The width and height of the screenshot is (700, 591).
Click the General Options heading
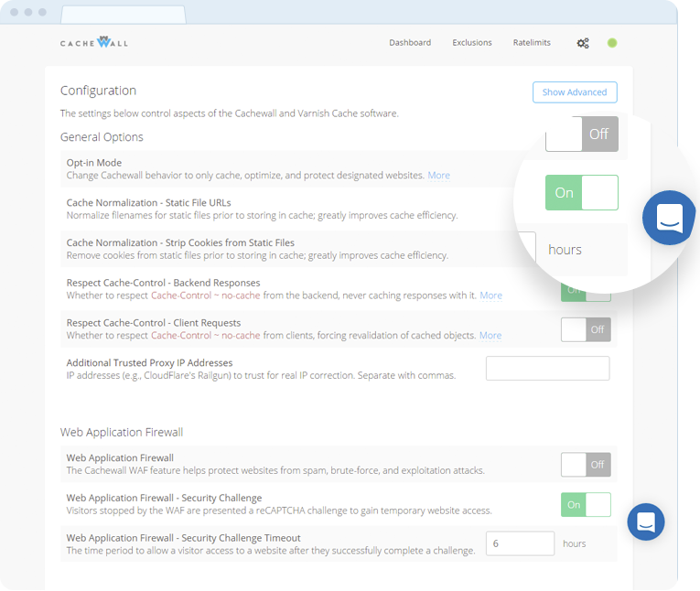click(x=102, y=137)
